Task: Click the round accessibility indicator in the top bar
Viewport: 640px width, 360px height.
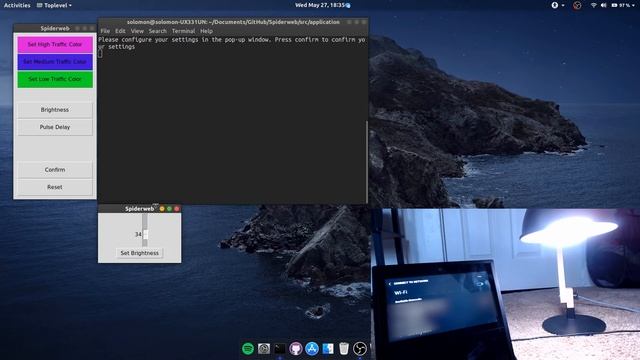Action: tap(555, 5)
